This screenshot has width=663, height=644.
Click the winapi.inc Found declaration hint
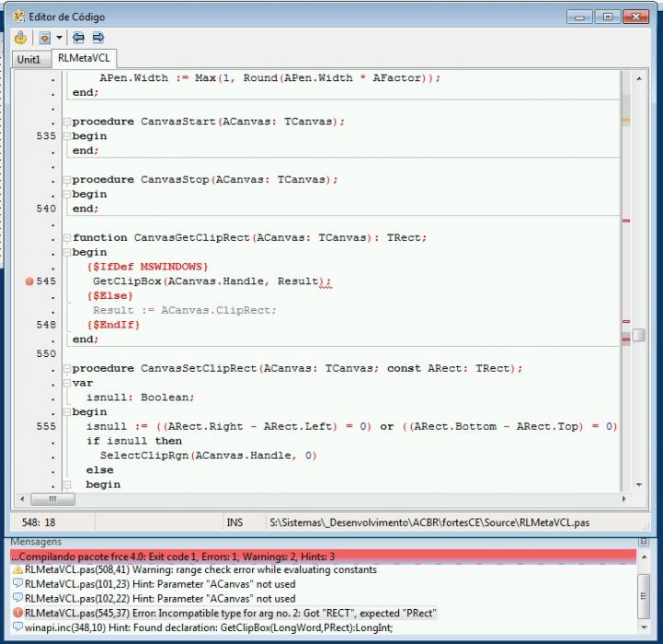pyautogui.click(x=203, y=628)
